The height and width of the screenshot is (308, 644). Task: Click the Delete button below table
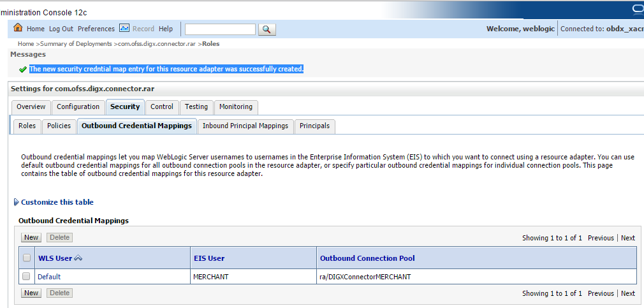click(59, 293)
